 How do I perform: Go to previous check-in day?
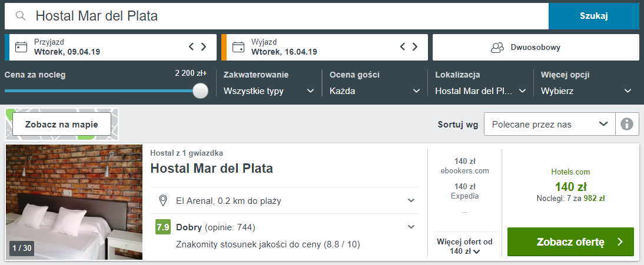pos(191,47)
